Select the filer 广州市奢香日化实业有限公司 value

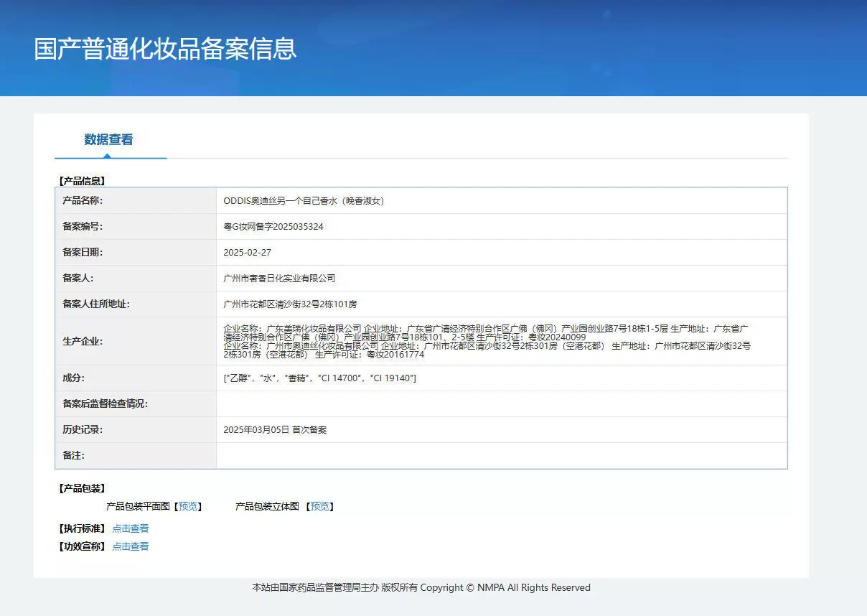[279, 279]
